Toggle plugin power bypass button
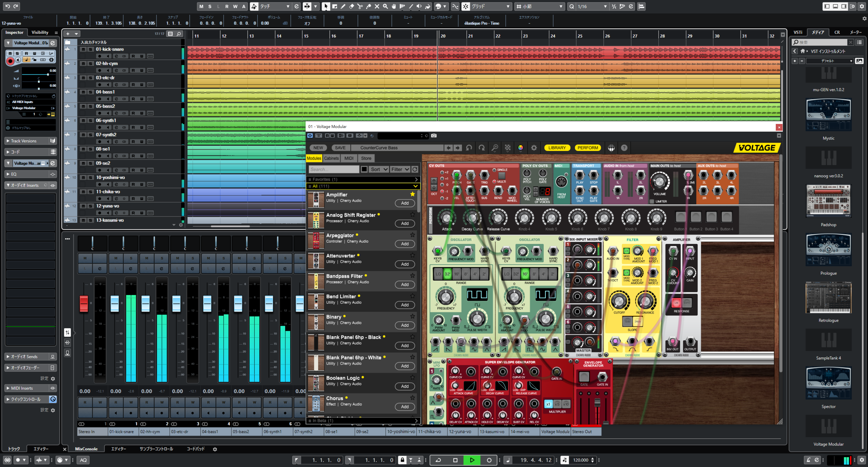This screenshot has height=467, width=868. [x=310, y=135]
